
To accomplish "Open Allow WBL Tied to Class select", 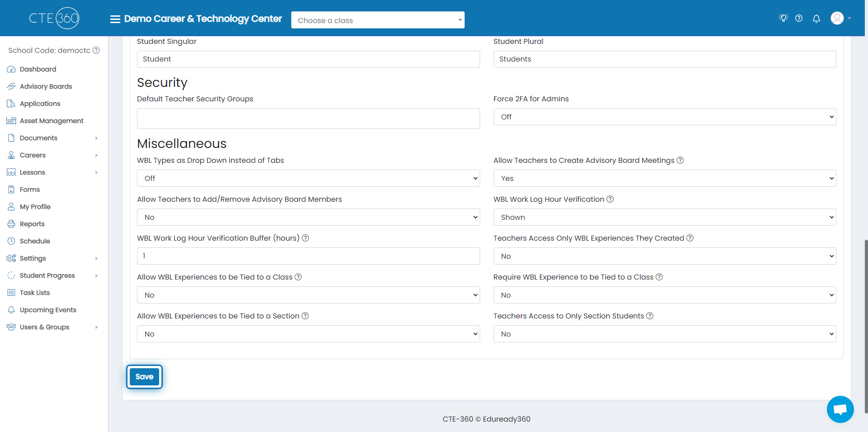I will 308,295.
